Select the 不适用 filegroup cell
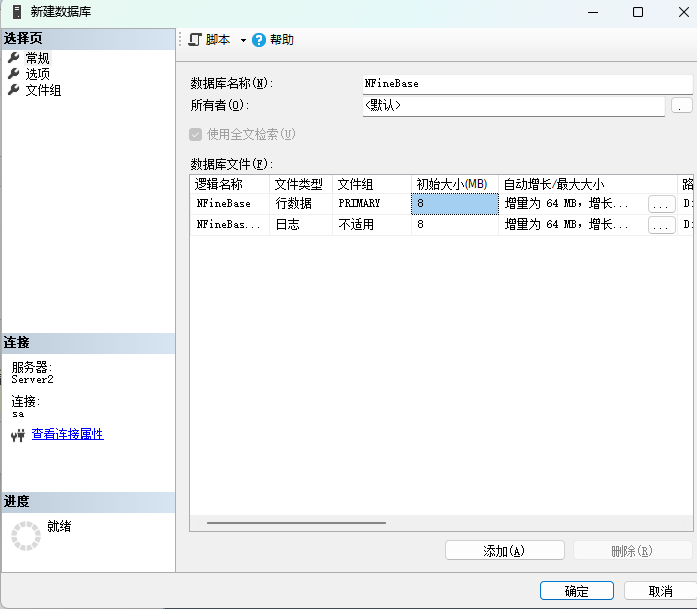697x609 pixels. pos(372,224)
